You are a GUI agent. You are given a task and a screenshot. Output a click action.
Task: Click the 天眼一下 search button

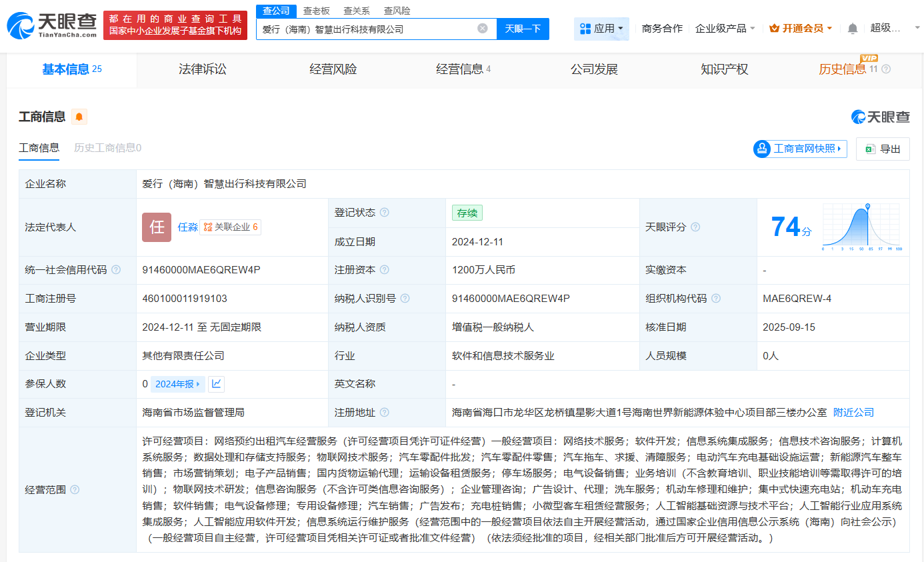pyautogui.click(x=523, y=28)
